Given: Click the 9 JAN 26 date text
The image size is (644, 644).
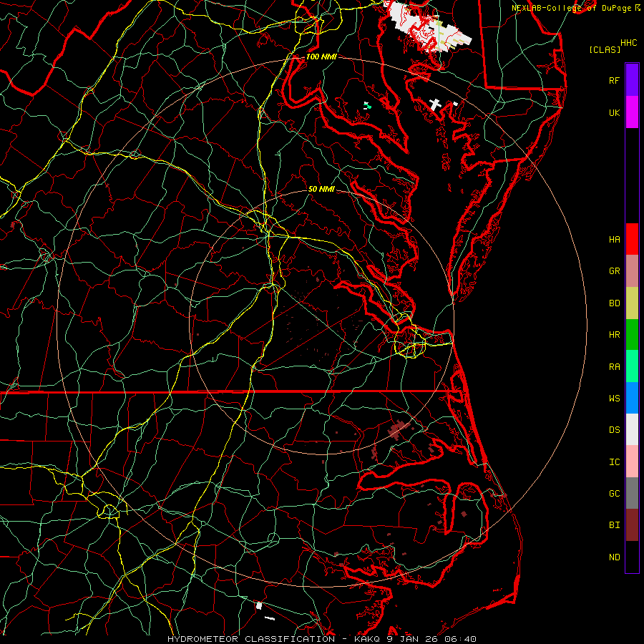Looking at the screenshot, I should point(413,639).
